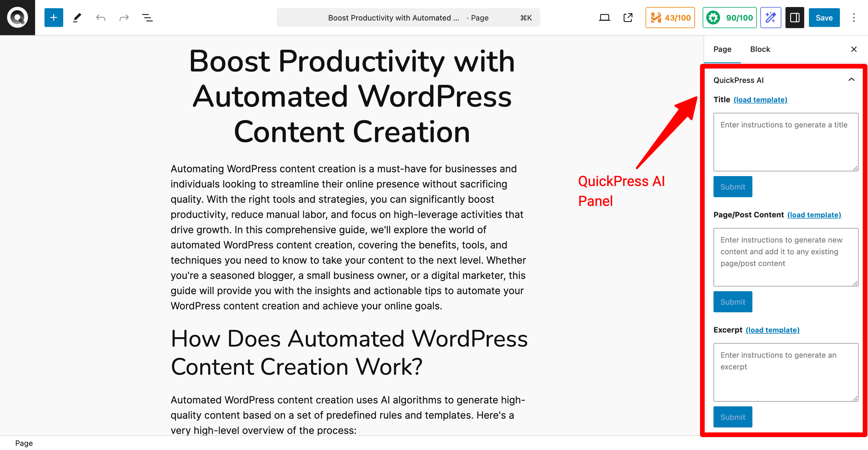Save the page
The width and height of the screenshot is (868, 450).
(x=824, y=18)
